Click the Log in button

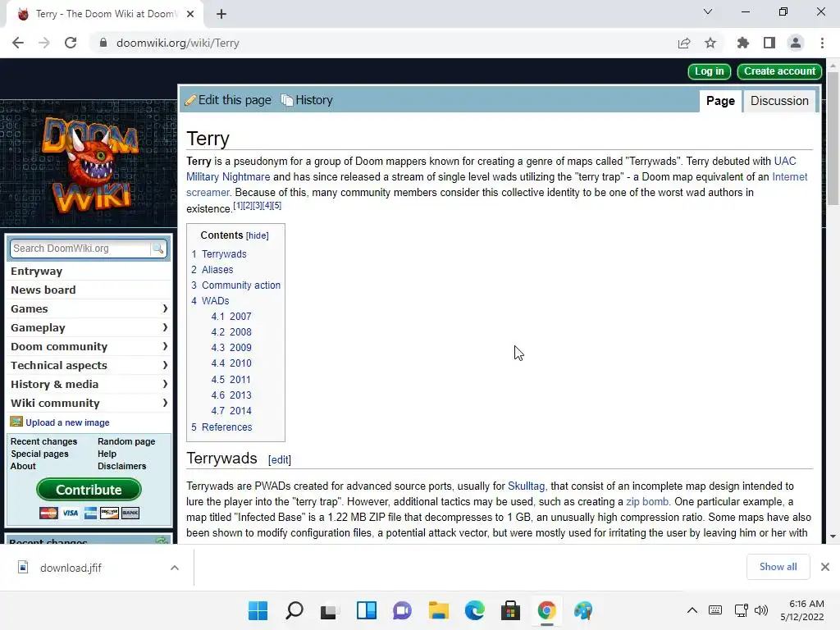[x=710, y=71]
